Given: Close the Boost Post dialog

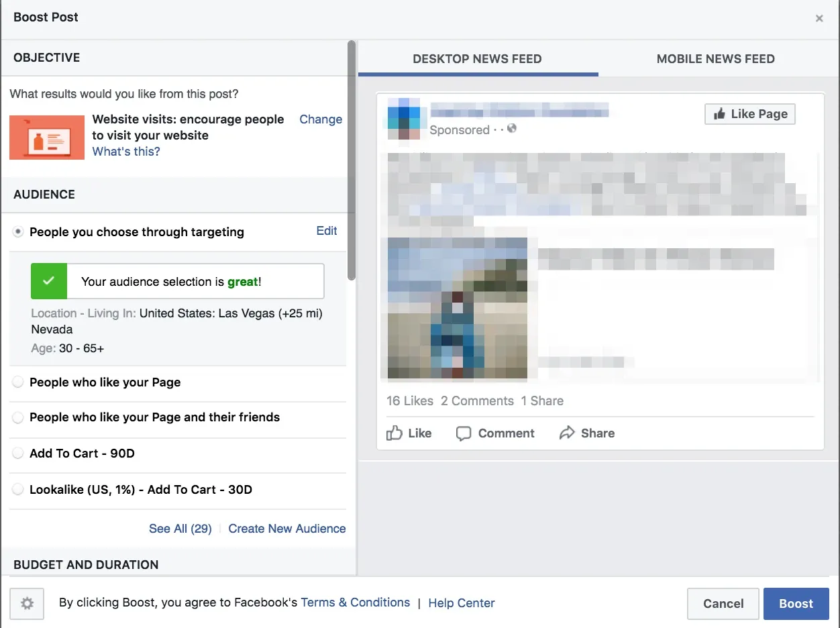Looking at the screenshot, I should point(819,18).
